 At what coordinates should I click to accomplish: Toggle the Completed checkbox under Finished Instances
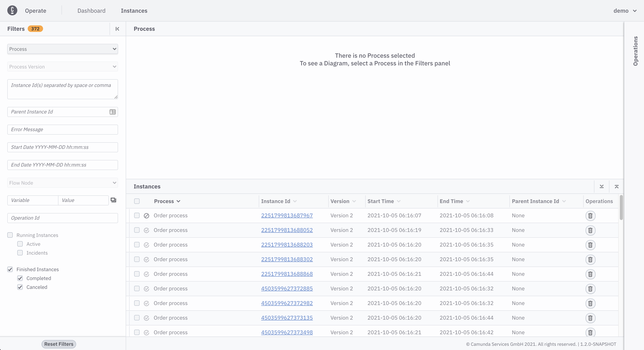click(20, 278)
